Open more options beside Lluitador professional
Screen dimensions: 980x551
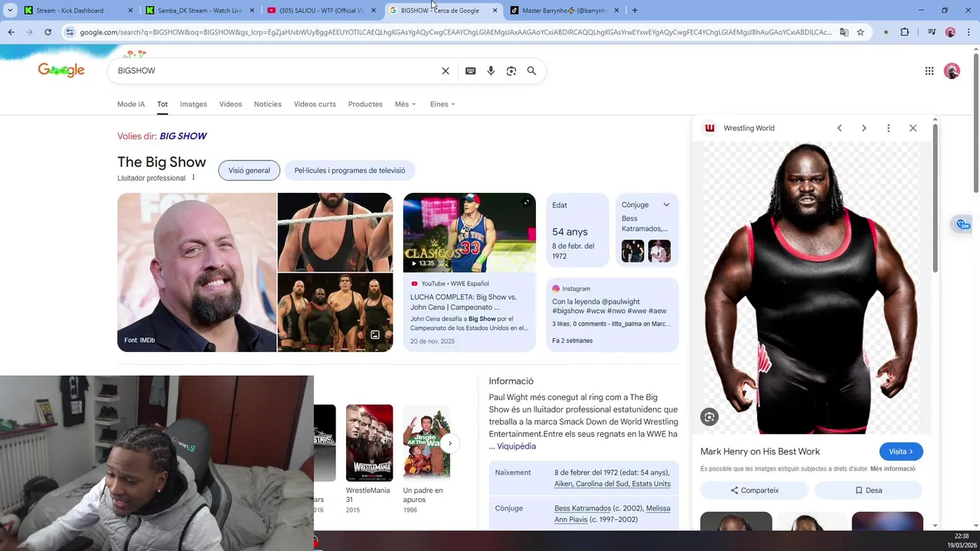193,178
